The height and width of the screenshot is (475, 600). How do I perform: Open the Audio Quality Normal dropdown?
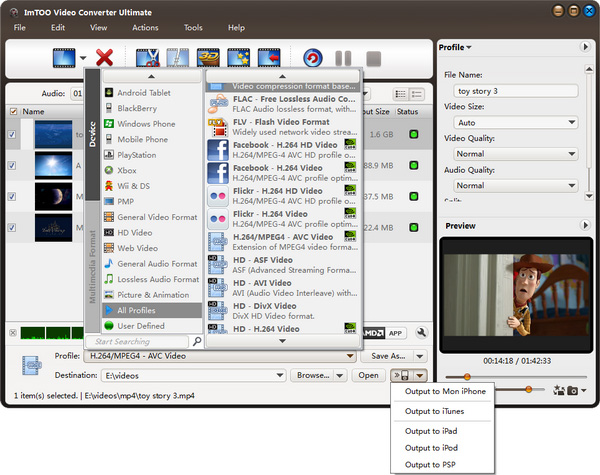tap(572, 186)
